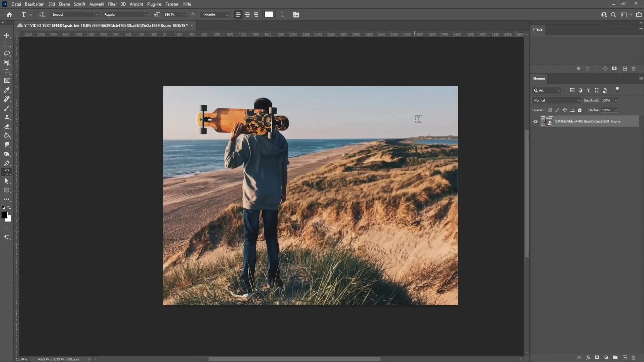Viewport: 644px width, 362px height.
Task: Select the Rectangular Marquee tool
Action: 7,44
